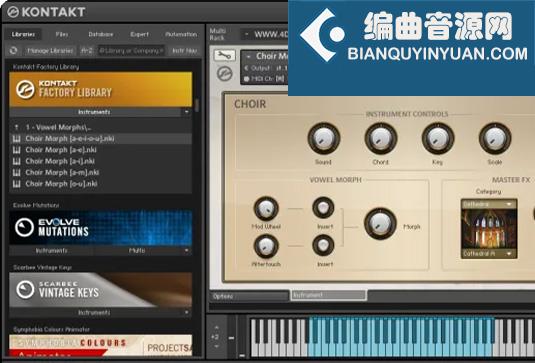Select Choir Morph [o-u].nki file name
The height and width of the screenshot is (363, 535).
[x=61, y=184]
